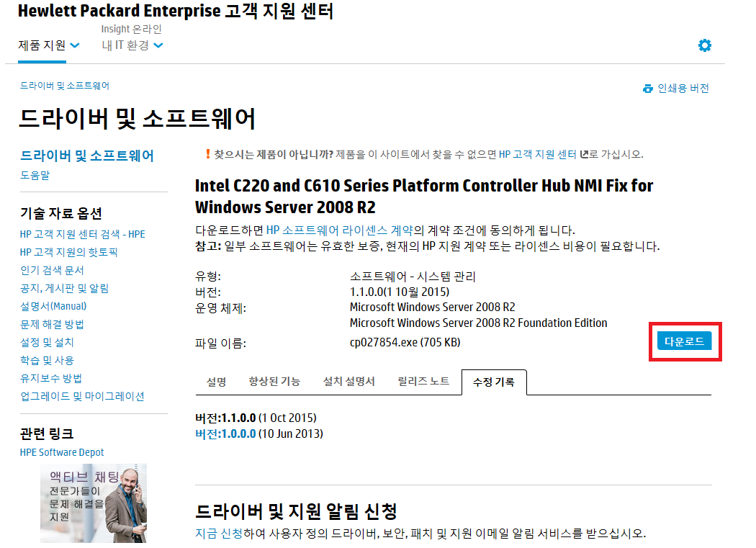Select the 수정 기록 tab
Image resolution: width=756 pixels, height=548 pixels.
point(494,382)
